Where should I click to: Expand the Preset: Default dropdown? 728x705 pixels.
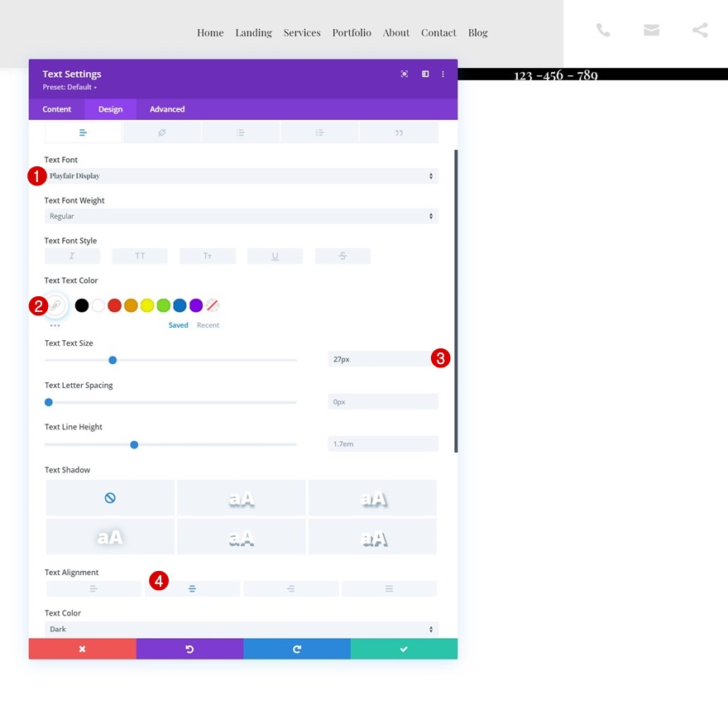tap(69, 88)
